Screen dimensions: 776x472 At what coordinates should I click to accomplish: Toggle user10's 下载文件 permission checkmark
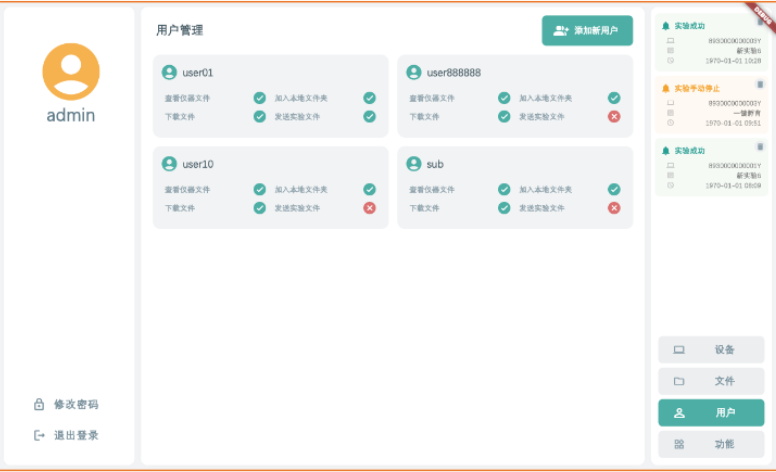tap(259, 208)
